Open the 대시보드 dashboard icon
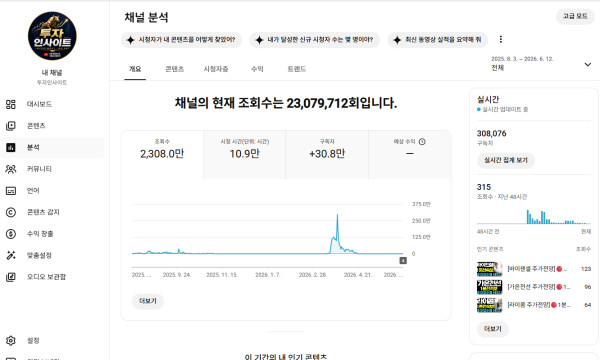The width and height of the screenshot is (600, 360). [x=11, y=104]
